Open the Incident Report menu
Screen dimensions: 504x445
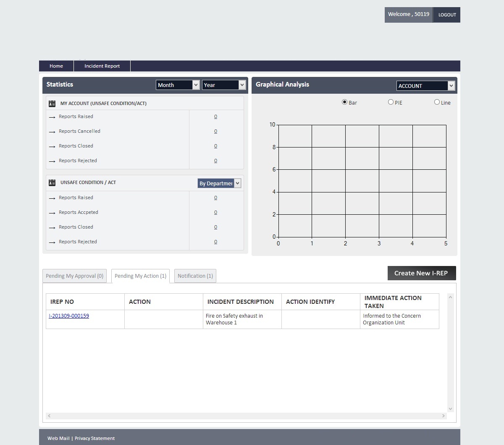click(102, 66)
